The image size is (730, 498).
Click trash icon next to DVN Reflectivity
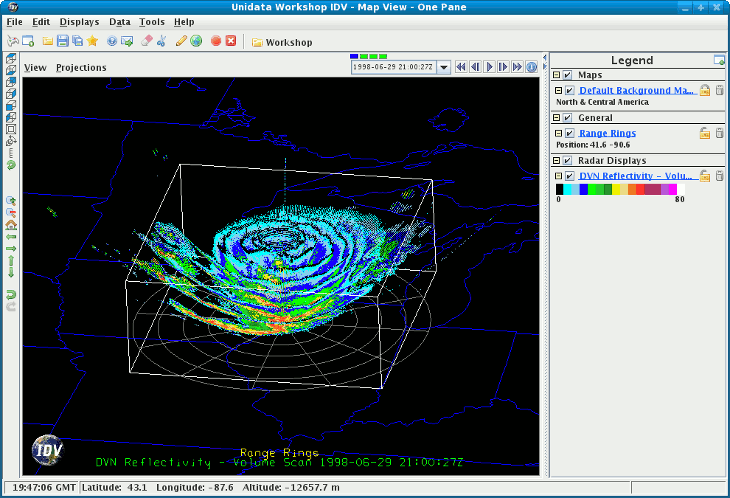point(719,176)
